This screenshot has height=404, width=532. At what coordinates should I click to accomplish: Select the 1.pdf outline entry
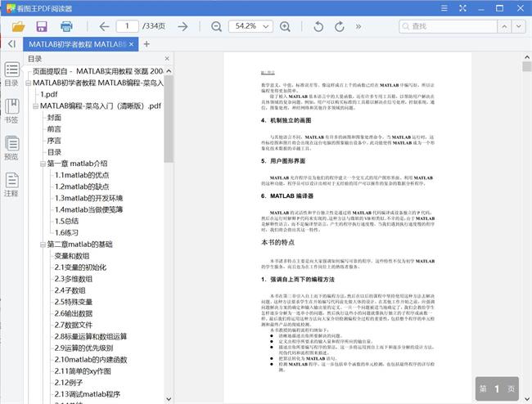pos(49,94)
